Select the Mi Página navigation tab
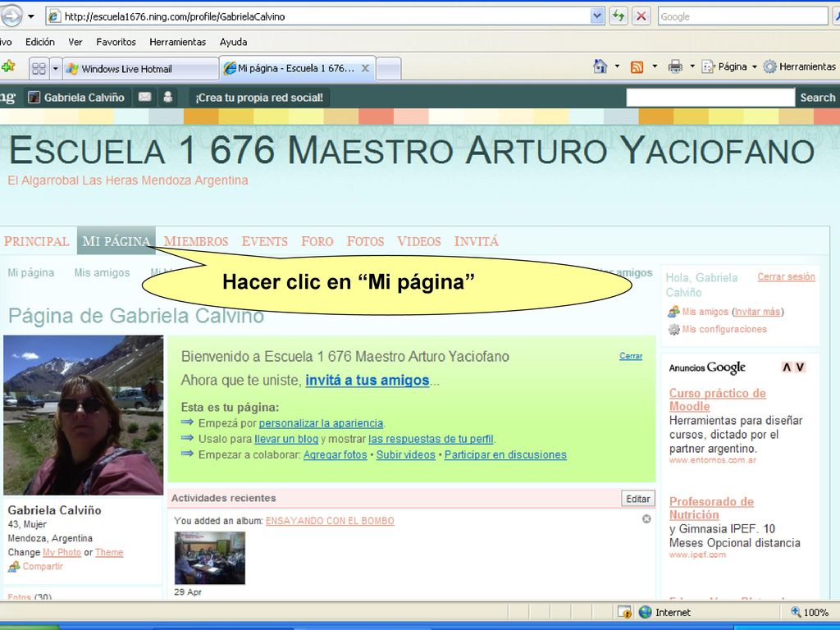 click(116, 240)
